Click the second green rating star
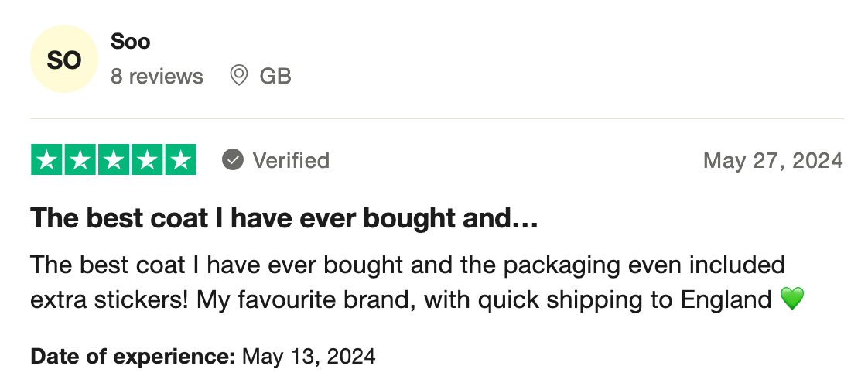Screen dimensions: 868x390 (x=80, y=160)
